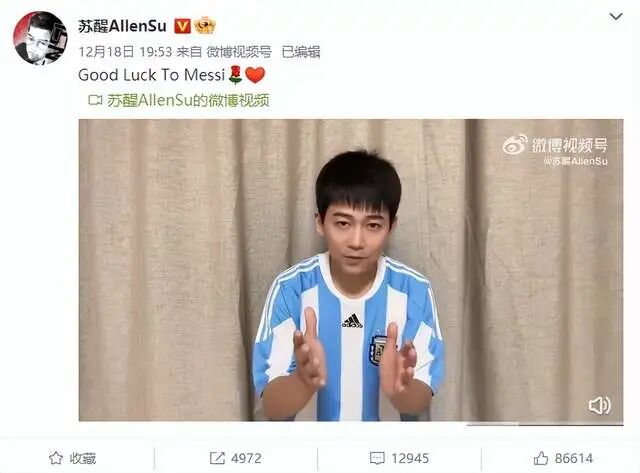Open the post options chevron dropdown
640x473 pixels.
pyautogui.click(x=616, y=17)
